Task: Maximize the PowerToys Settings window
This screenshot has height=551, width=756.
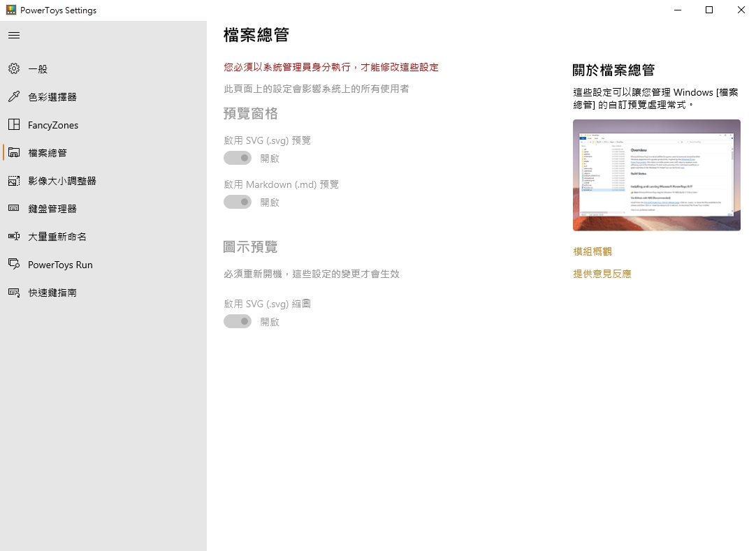Action: (x=709, y=10)
